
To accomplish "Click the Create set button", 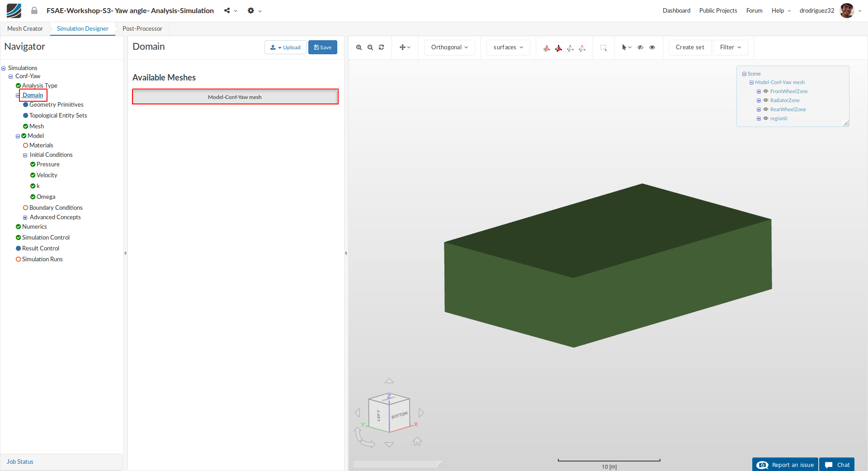I will coord(689,47).
